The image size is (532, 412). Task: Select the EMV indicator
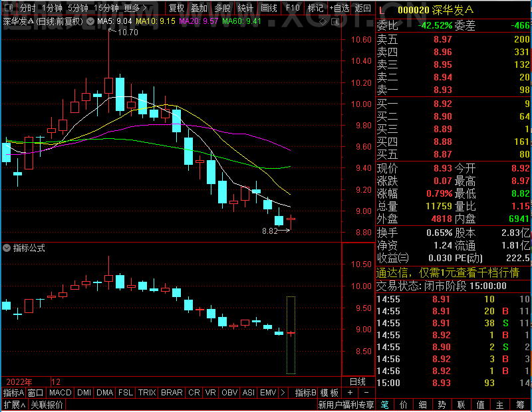point(268,393)
